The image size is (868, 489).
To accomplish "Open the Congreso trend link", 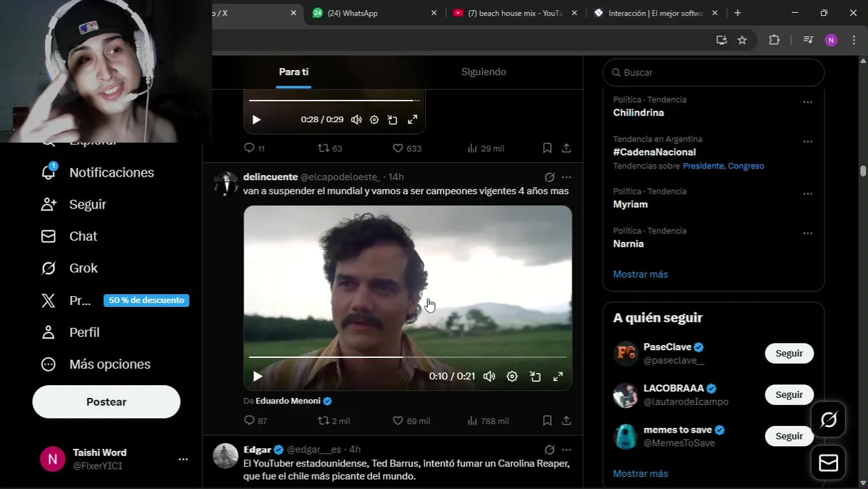I will pos(746,166).
